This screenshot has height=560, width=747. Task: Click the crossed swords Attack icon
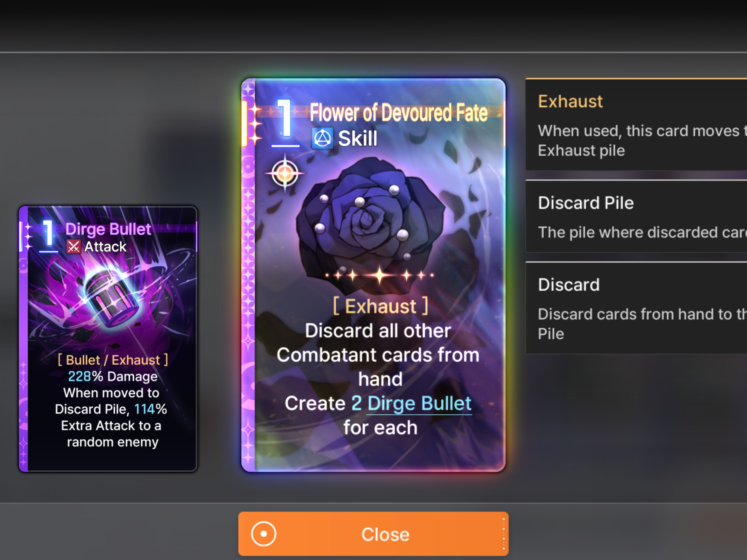tap(73, 247)
